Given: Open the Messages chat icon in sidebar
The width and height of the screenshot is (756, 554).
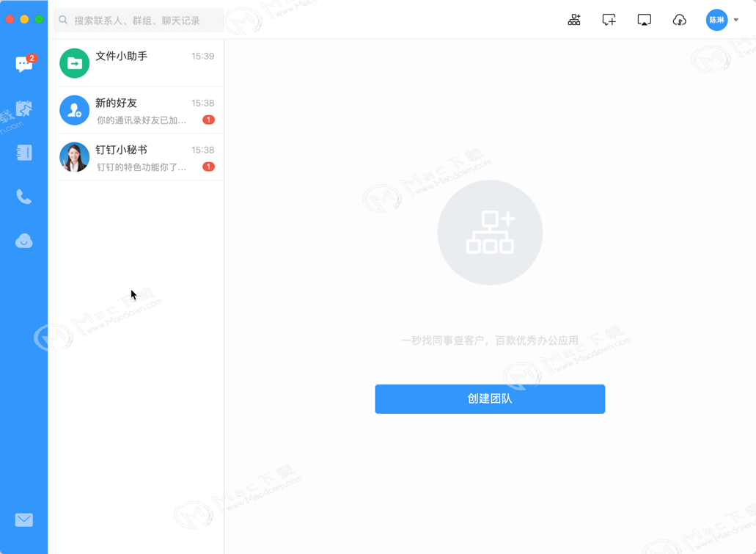Looking at the screenshot, I should [x=23, y=64].
